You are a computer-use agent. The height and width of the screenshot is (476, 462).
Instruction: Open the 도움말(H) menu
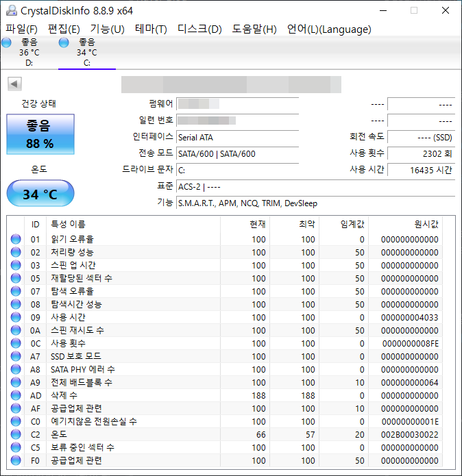pos(254,29)
